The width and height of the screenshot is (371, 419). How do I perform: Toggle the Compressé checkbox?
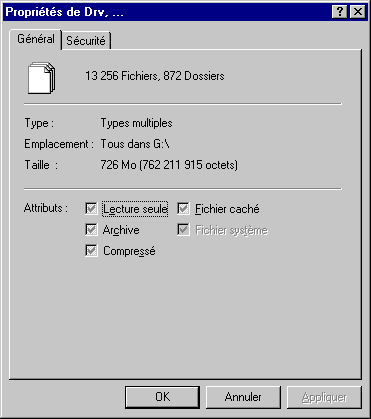coord(91,251)
